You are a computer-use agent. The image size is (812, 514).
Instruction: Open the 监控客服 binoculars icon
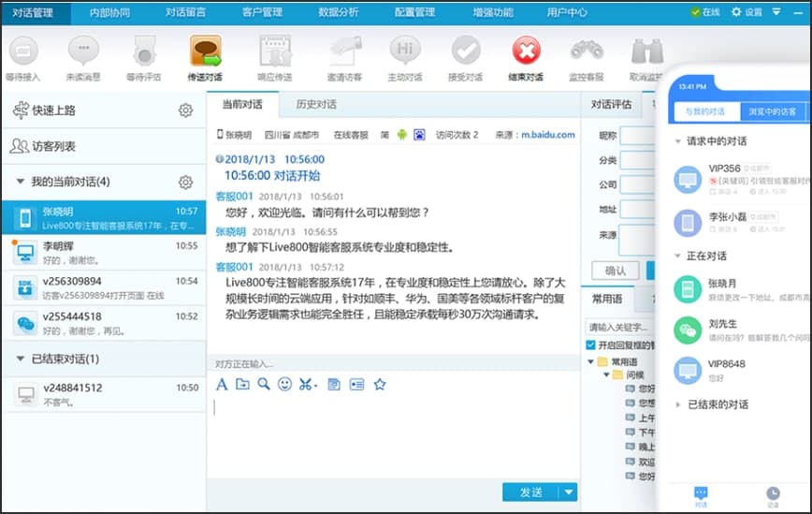coord(587,51)
